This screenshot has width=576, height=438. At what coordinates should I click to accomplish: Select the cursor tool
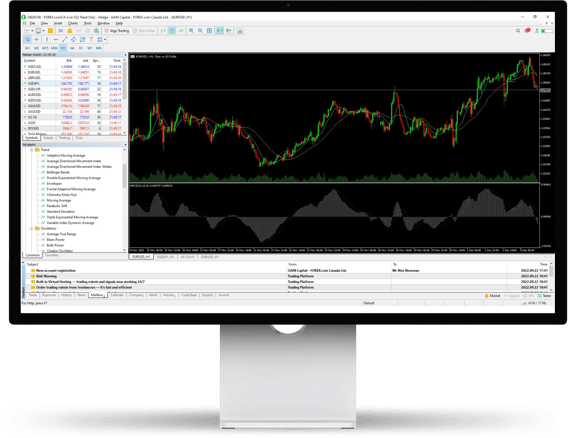[x=28, y=39]
